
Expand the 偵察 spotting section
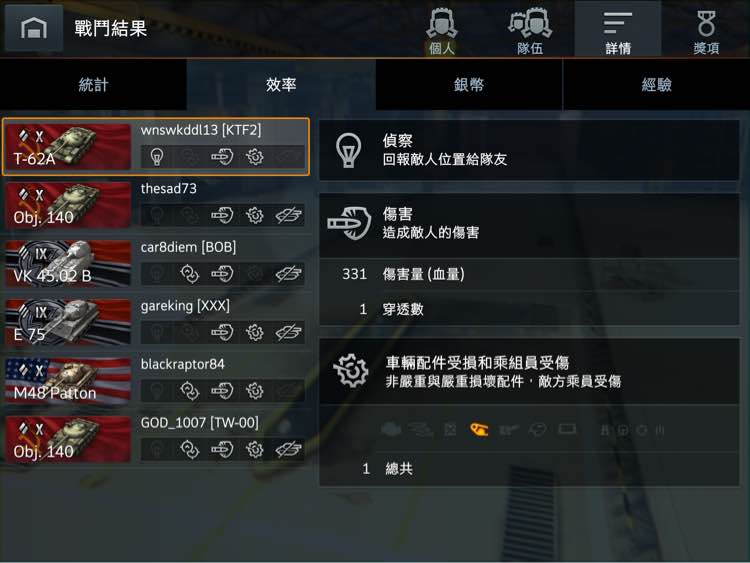pyautogui.click(x=529, y=150)
